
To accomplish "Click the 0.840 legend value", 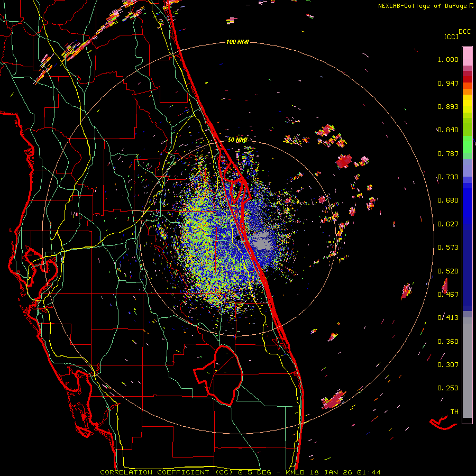I will (448, 130).
